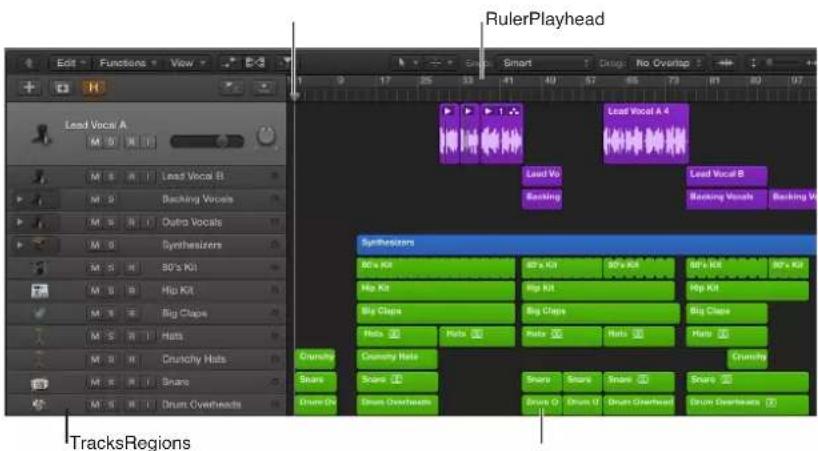818x451 pixels.
Task: Click the first global tracks button above headers
Action: click(x=231, y=87)
